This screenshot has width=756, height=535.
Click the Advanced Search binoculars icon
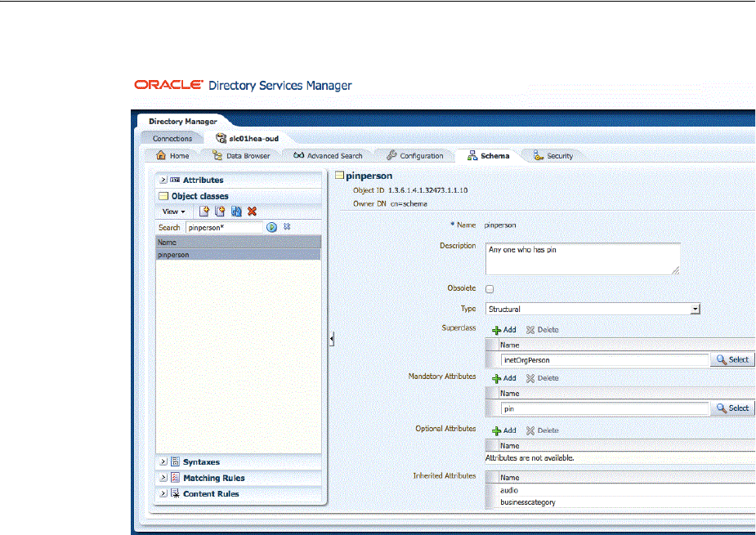point(299,155)
